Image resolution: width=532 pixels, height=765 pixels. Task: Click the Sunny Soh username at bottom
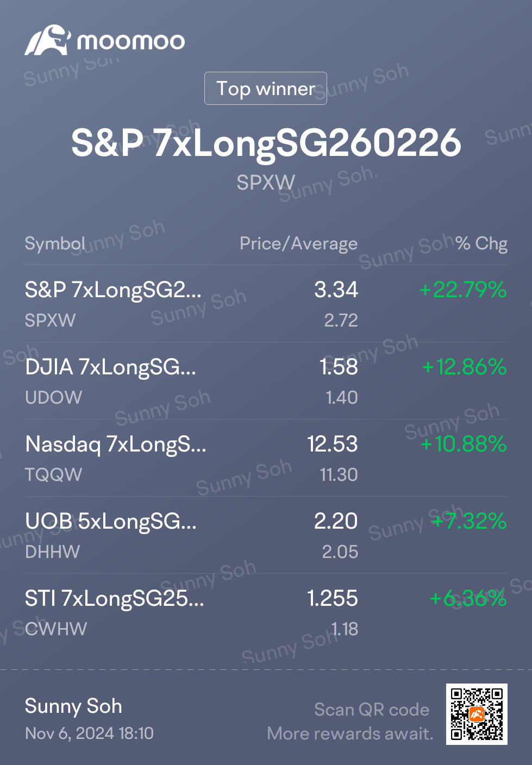coord(73,706)
